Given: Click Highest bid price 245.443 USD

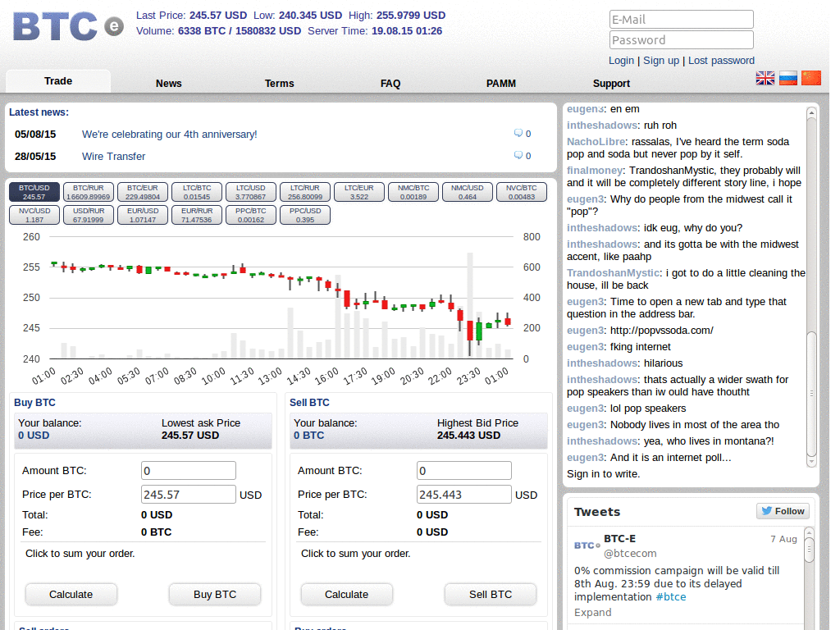Looking at the screenshot, I should [468, 436].
